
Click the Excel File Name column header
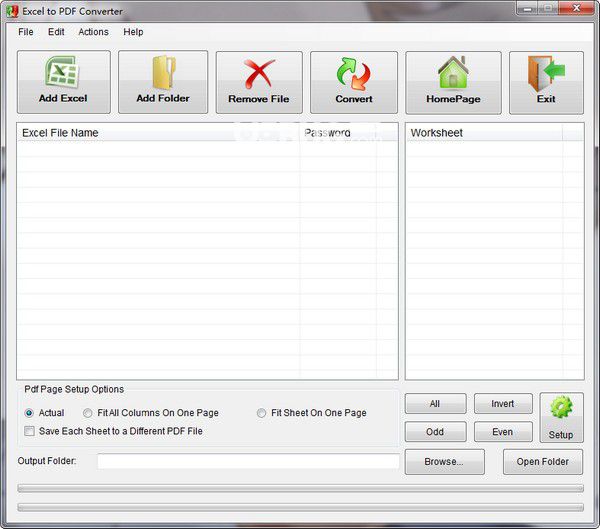[x=158, y=133]
